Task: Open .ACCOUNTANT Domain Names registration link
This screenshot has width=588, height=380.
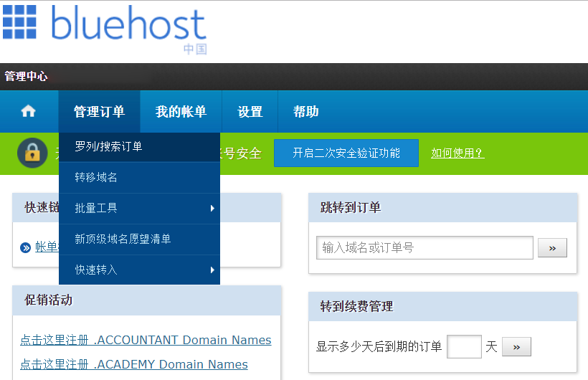Action: [146, 340]
